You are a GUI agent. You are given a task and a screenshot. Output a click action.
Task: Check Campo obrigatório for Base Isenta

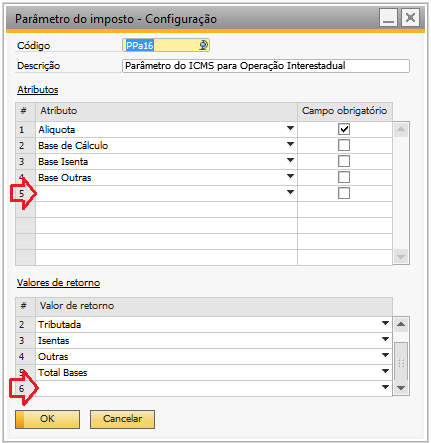pyautogui.click(x=344, y=161)
